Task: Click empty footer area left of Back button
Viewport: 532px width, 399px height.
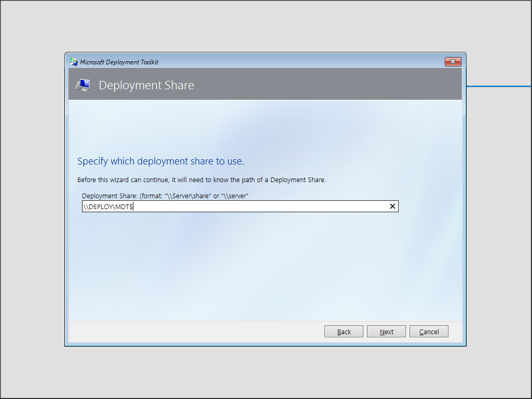Action: [197, 332]
